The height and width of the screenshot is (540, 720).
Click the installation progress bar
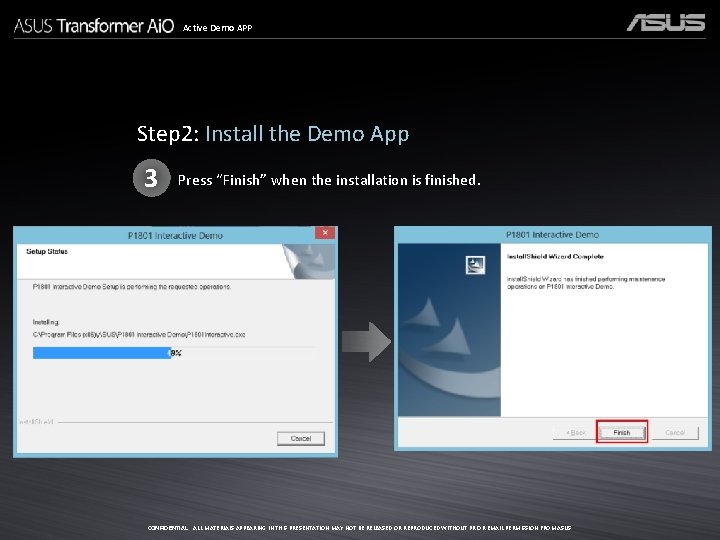[174, 353]
